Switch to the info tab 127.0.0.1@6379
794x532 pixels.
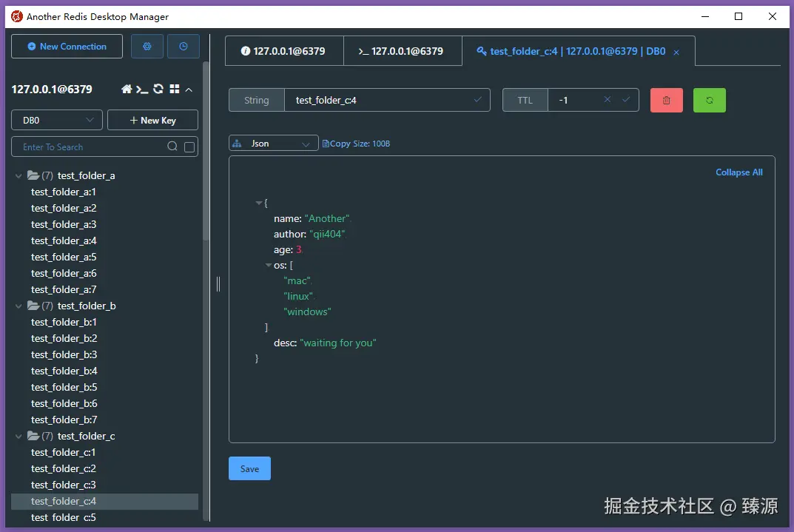click(x=284, y=51)
